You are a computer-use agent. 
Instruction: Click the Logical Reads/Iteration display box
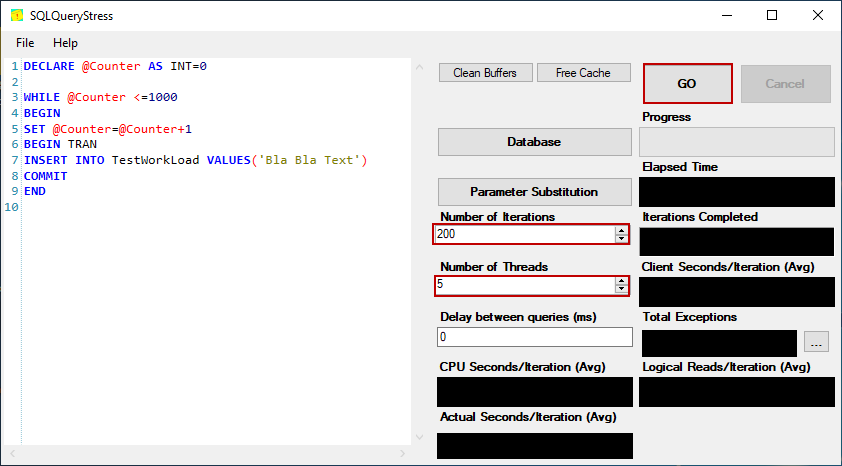point(737,391)
